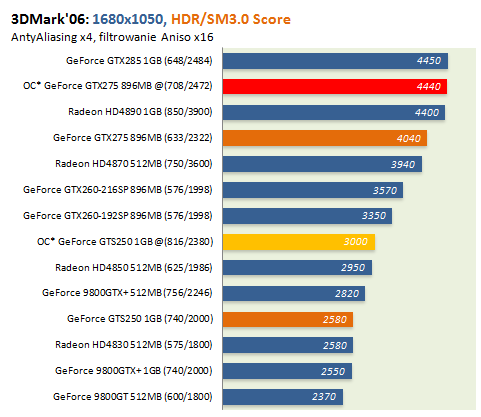This screenshot has height=417, width=481.
Task: Select the label "GeForce GTX260-192SP 896MB (576/1998)"
Action: coord(118,216)
